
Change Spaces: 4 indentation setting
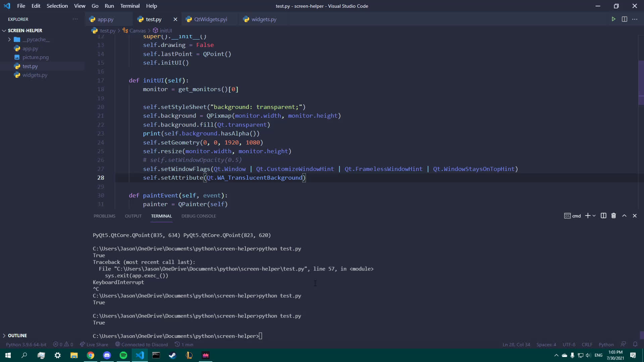coord(546,345)
